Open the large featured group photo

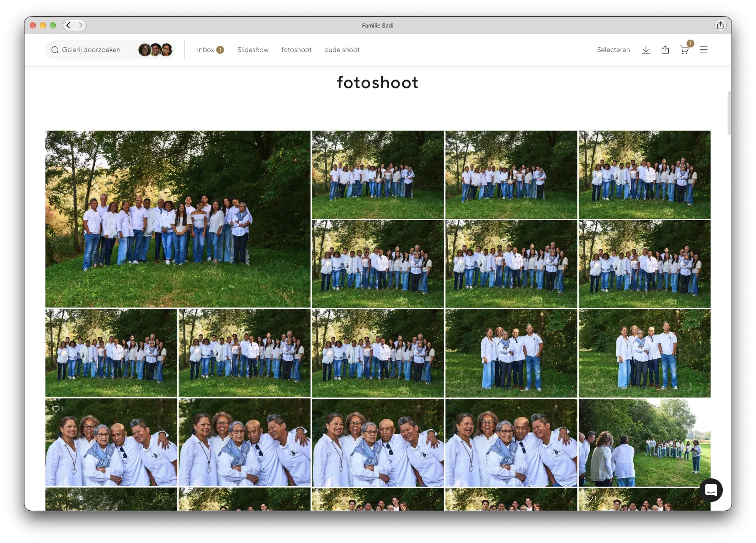coord(178,219)
